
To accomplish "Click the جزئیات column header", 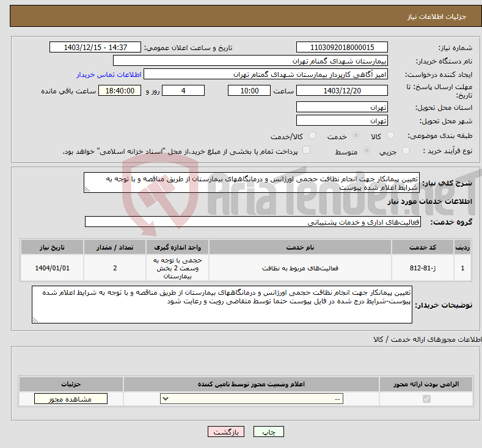I will tap(71, 384).
